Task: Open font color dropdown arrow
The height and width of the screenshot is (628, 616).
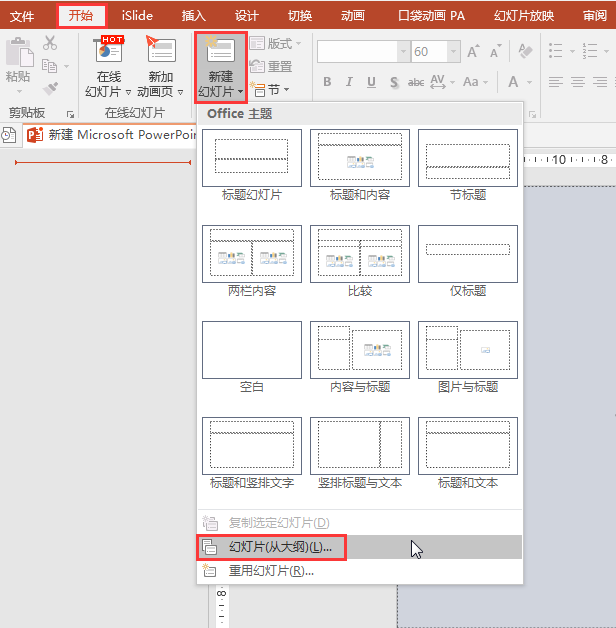Action: (x=529, y=83)
